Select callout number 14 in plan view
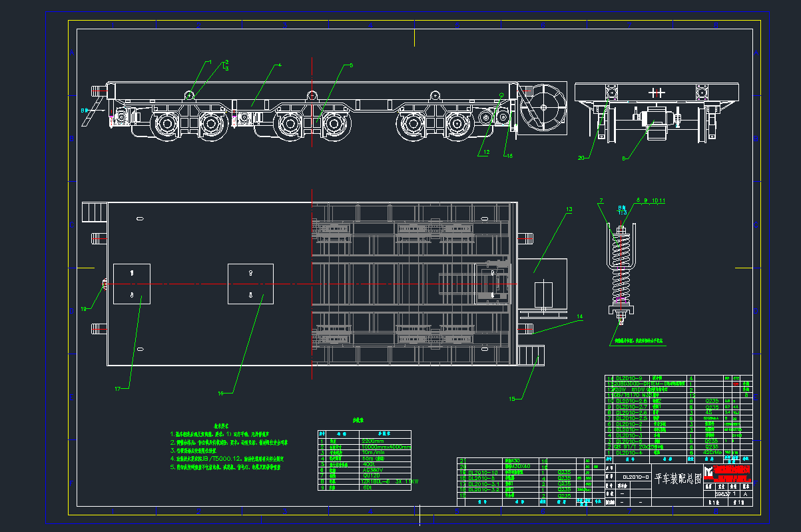 pos(579,317)
